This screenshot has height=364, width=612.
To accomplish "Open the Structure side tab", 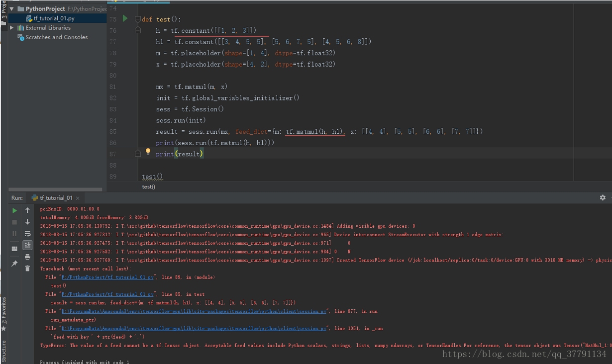I will tap(3, 352).
